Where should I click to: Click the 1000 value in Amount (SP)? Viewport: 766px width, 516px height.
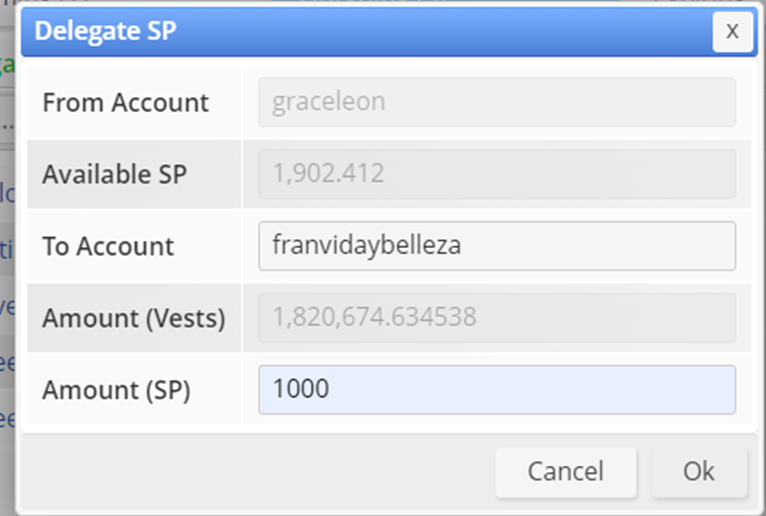pyautogui.click(x=300, y=390)
